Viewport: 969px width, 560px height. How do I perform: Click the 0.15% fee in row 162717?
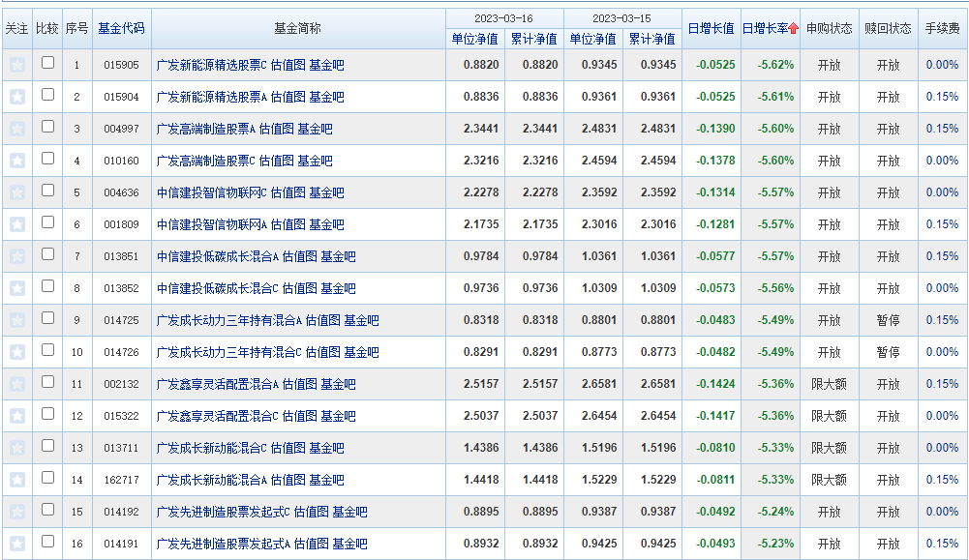[942, 480]
